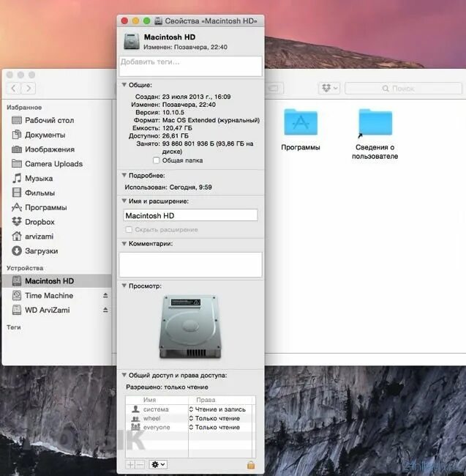
Task: Click the lock icon to unlock permissions
Action: (251, 465)
